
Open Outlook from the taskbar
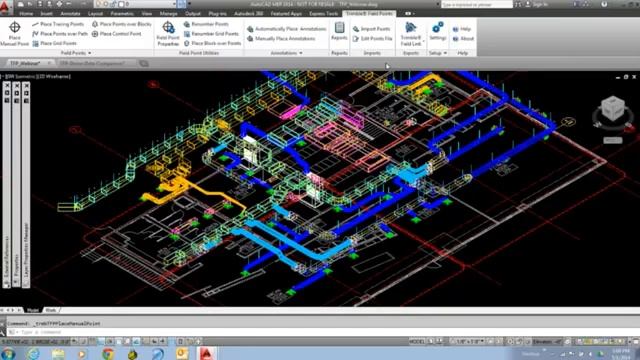click(x=182, y=353)
